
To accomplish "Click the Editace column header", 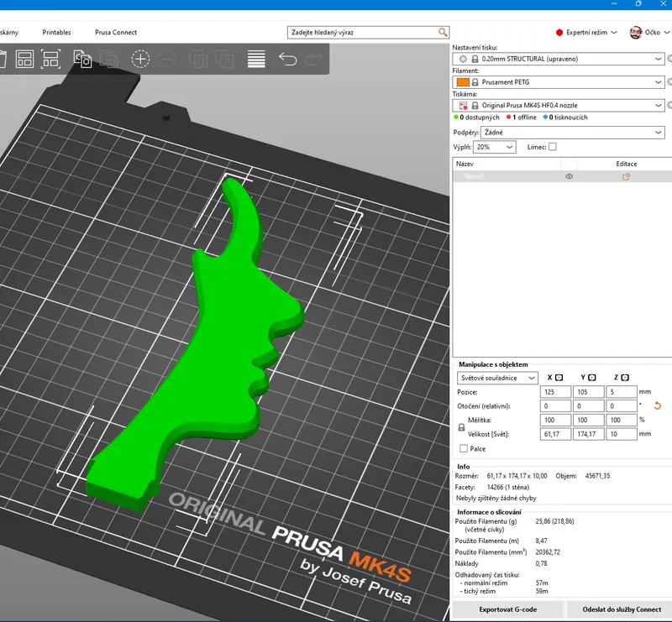I will point(626,164).
